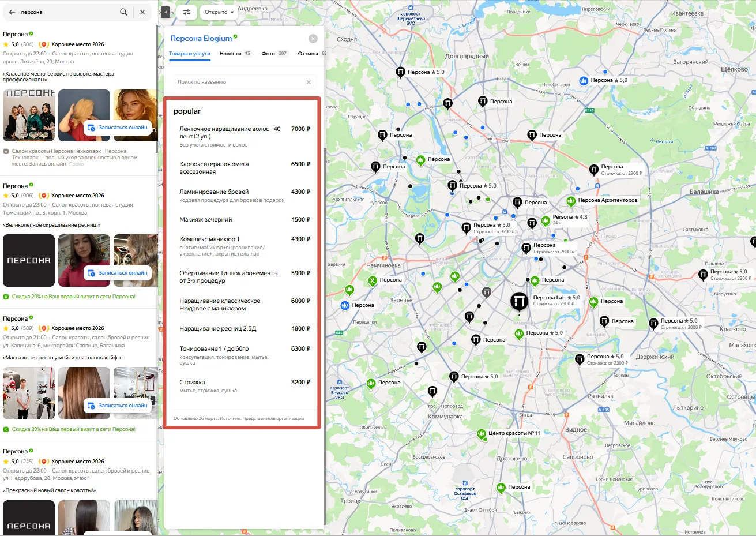The width and height of the screenshot is (756, 536).
Task: Click the blue Персона pin near Заречье
Action: click(x=345, y=305)
